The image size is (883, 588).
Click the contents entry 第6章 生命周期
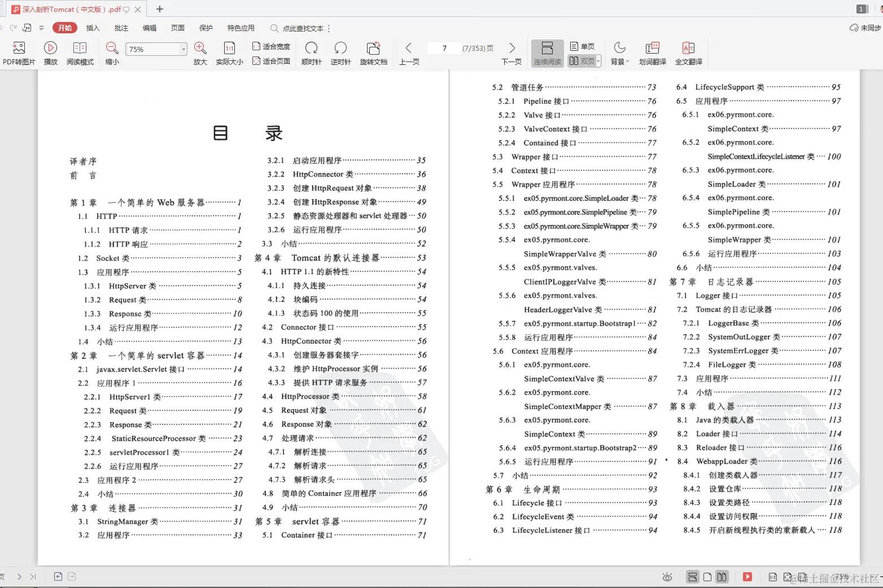571,489
